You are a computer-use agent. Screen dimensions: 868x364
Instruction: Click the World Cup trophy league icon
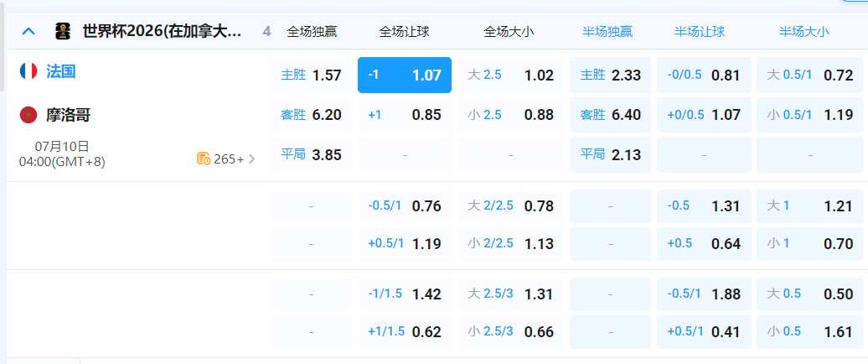63,31
